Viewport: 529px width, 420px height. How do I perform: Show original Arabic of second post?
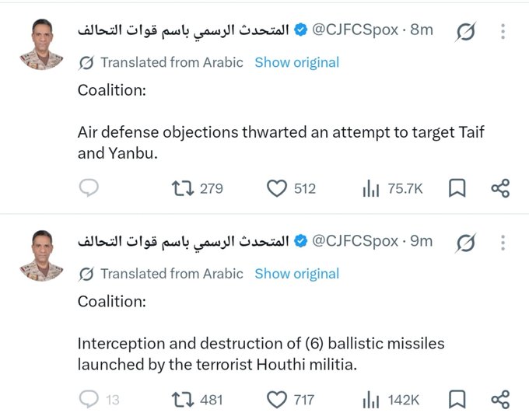[x=297, y=274]
